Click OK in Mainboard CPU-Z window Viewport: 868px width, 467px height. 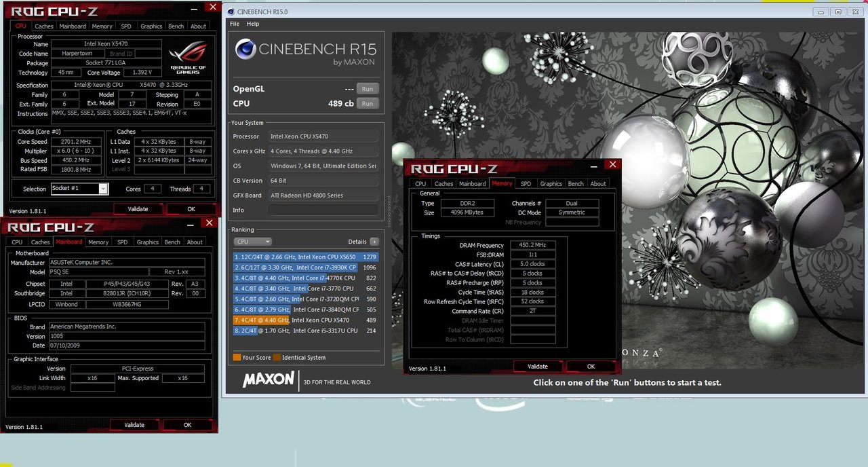coord(188,425)
